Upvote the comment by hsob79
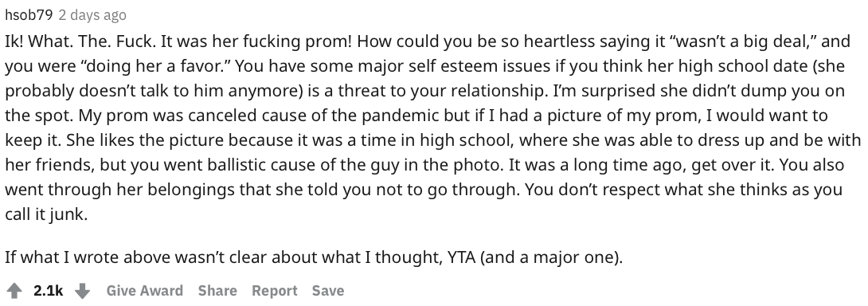This screenshot has width=868, height=306. [14, 291]
